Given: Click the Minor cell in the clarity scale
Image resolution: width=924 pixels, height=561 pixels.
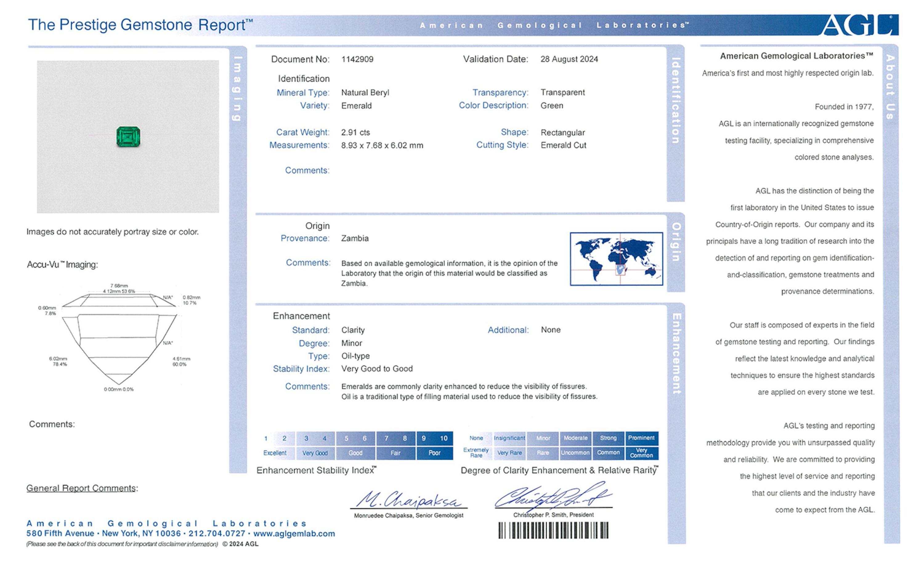Looking at the screenshot, I should coord(543,438).
